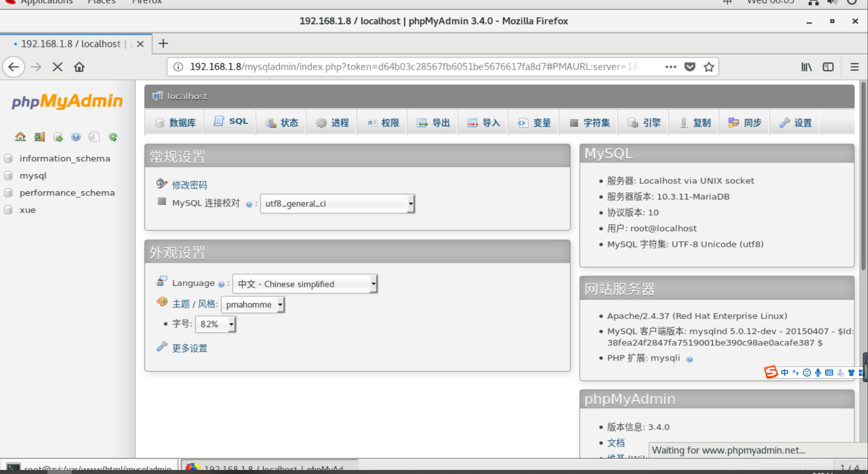Click 修改密码 link

[189, 185]
